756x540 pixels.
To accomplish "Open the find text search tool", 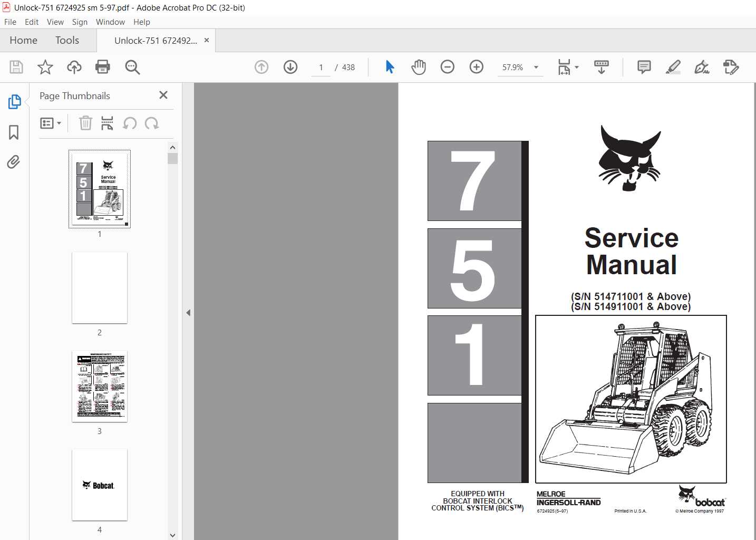I will pos(132,67).
